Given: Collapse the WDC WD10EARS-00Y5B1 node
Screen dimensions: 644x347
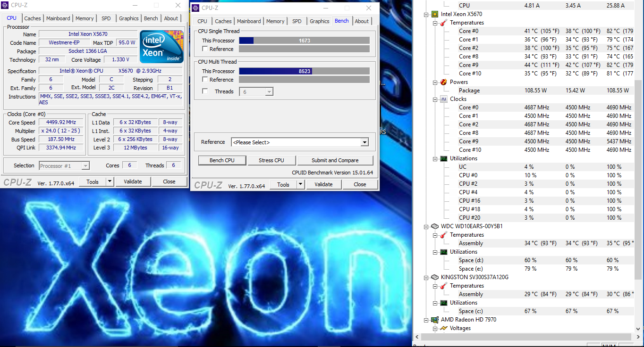Looking at the screenshot, I should pyautogui.click(x=426, y=226).
